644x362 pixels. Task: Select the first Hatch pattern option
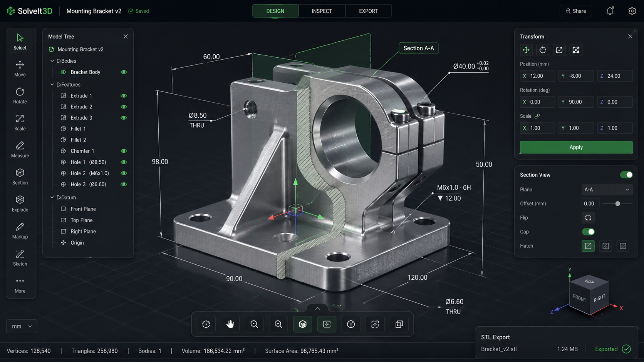588,246
